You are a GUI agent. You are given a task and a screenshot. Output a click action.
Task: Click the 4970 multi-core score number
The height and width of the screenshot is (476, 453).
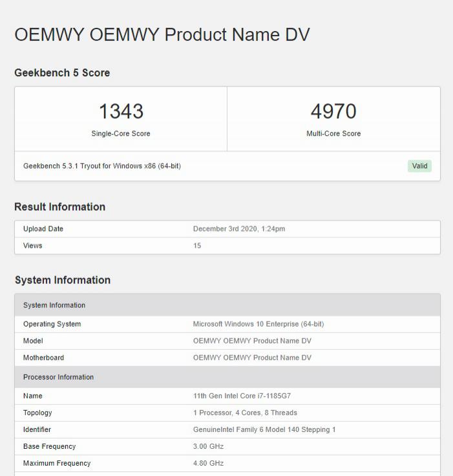coord(333,111)
